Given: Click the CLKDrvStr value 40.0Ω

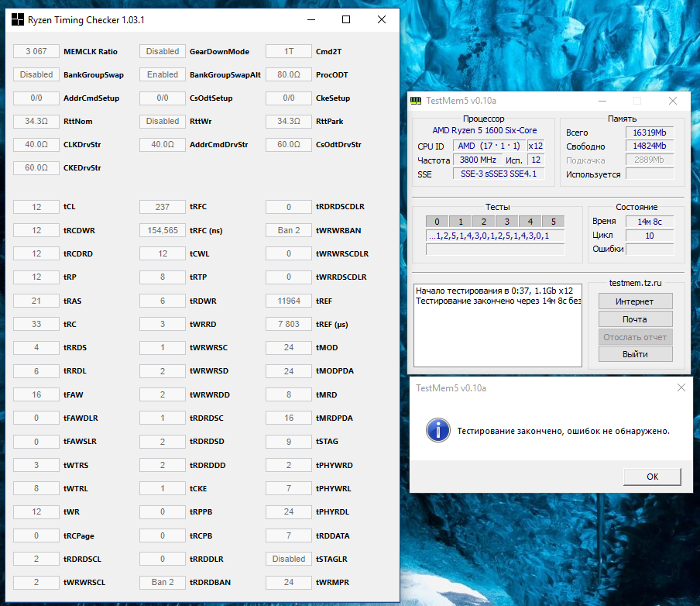Looking at the screenshot, I should [x=36, y=144].
